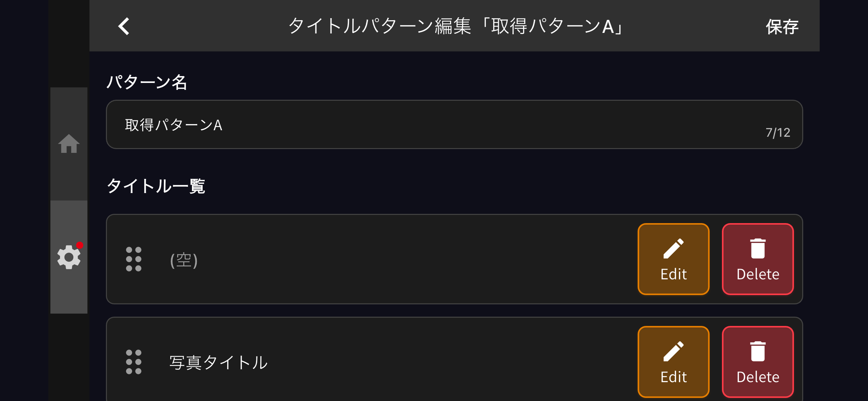Focus the パターン名 text field
The width and height of the screenshot is (868, 401).
click(411, 124)
